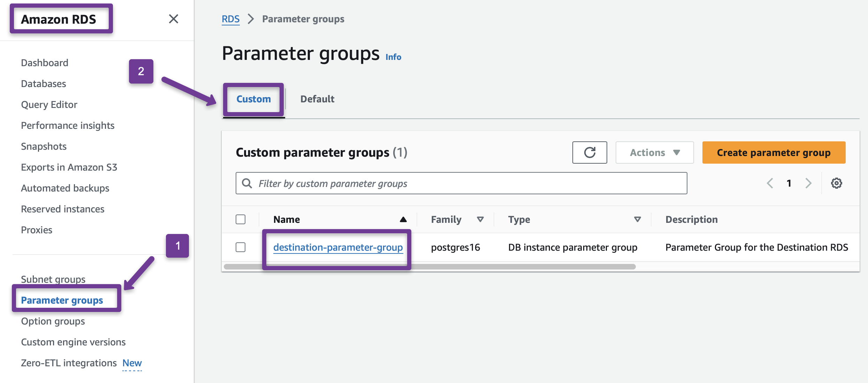Open the Type column filter dropdown
The height and width of the screenshot is (383, 868).
click(x=638, y=219)
